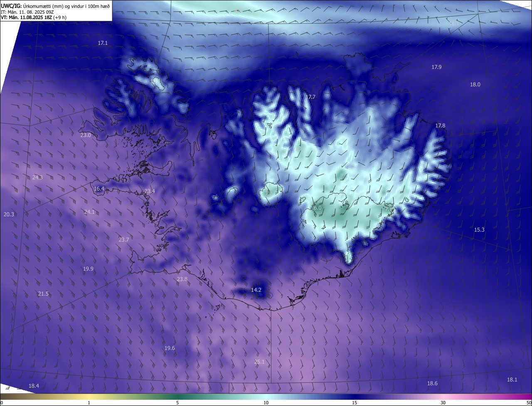532x406 pixels.
Task: Click the 17.1 value label
Action: tap(103, 43)
